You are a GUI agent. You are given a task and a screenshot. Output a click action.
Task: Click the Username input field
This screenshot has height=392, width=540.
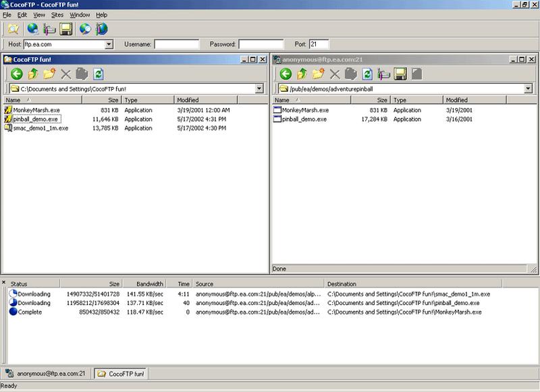point(177,44)
